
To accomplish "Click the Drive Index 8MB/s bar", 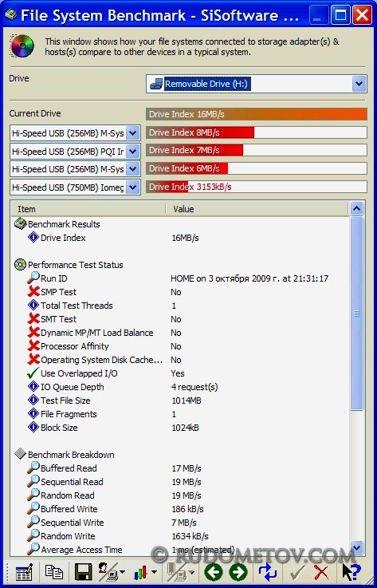I will [x=257, y=132].
